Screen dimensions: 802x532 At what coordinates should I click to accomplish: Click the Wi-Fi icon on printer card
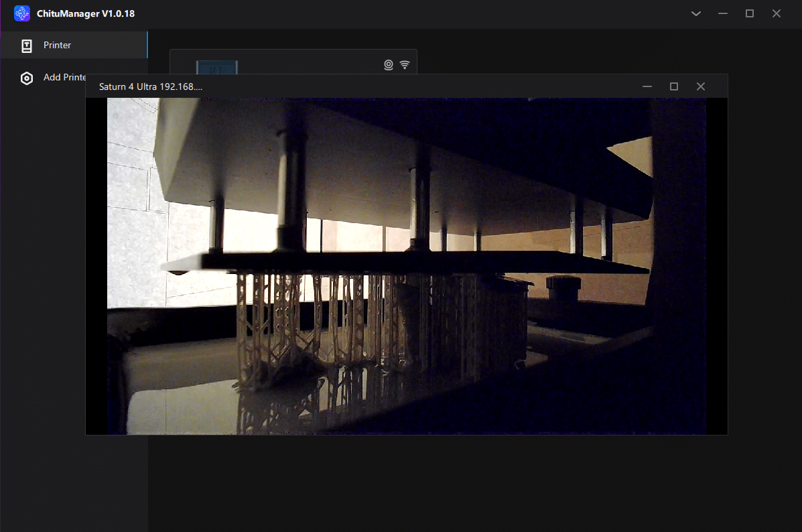pyautogui.click(x=405, y=65)
